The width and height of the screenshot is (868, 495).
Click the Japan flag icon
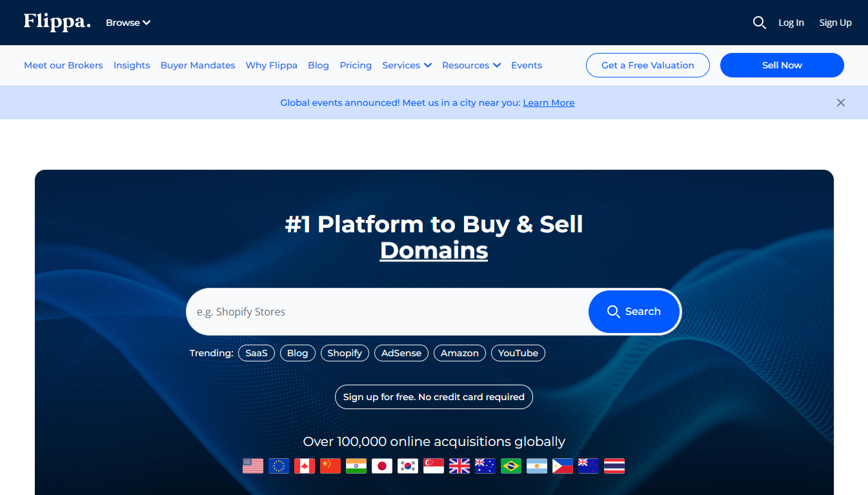[x=382, y=466]
